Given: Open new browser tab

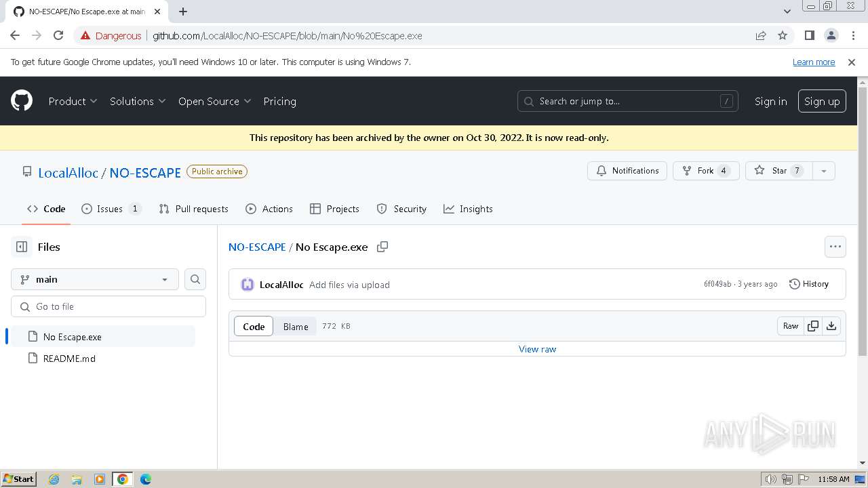Looking at the screenshot, I should point(183,12).
